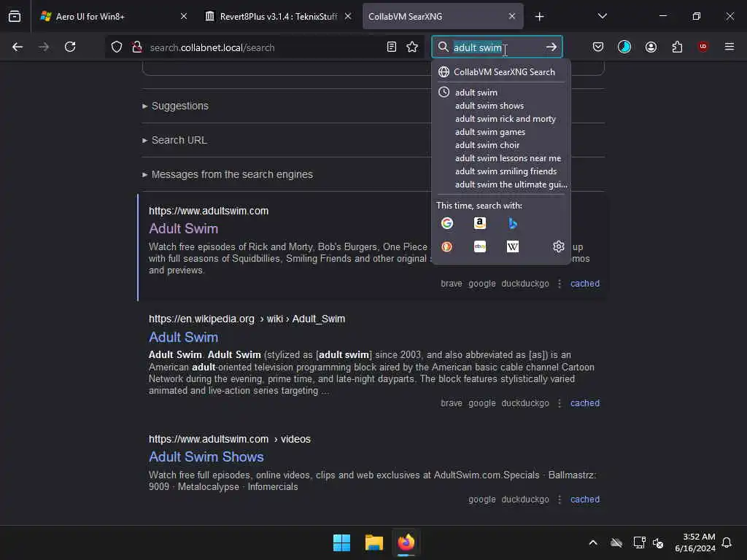Open notification bell in taskbar
747x560 pixels.
(x=727, y=542)
